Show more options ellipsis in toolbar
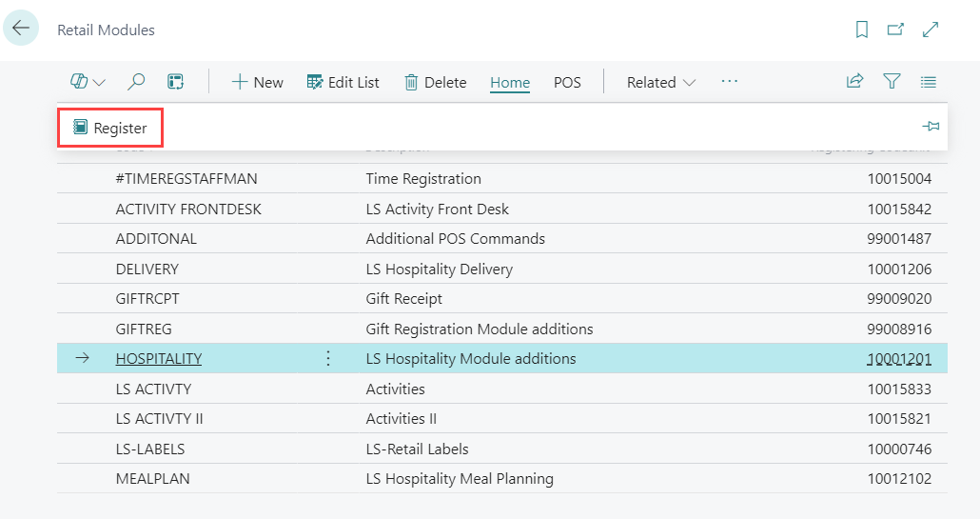 point(730,82)
